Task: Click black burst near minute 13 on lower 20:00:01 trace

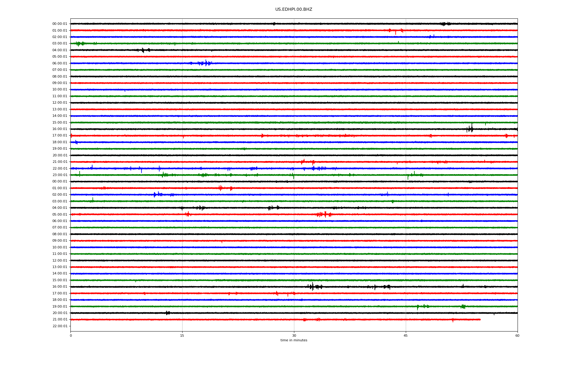Action: click(167, 313)
